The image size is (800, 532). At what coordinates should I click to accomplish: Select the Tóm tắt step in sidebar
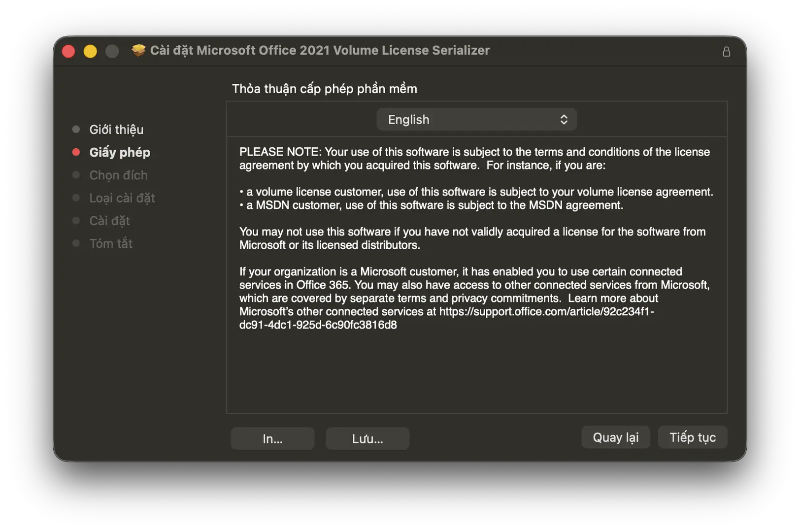[111, 243]
